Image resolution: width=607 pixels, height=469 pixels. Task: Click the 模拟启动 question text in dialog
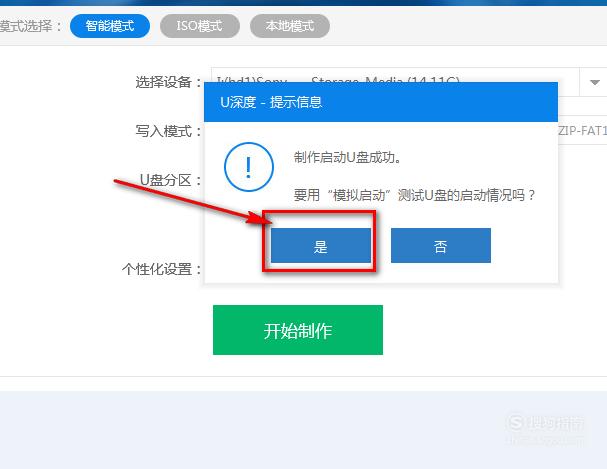tap(414, 195)
